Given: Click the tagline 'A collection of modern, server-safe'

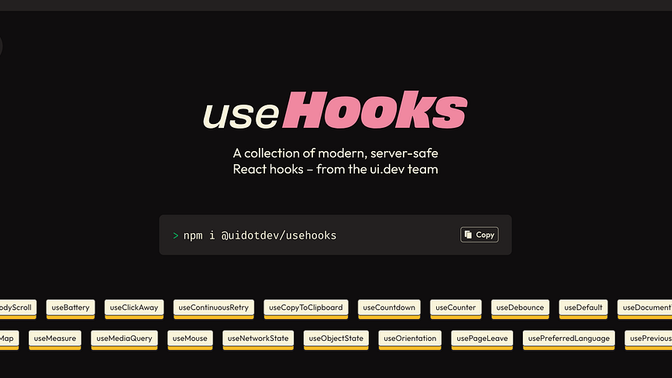Looking at the screenshot, I should pos(336,153).
